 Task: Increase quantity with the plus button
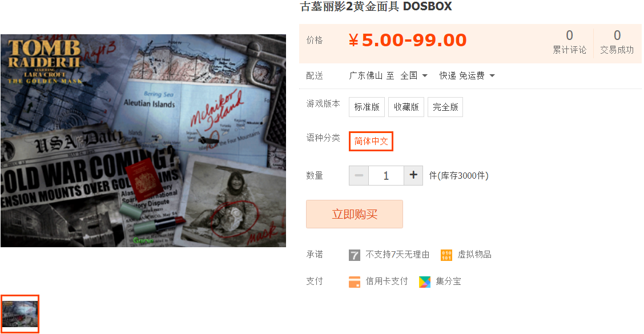pos(413,175)
